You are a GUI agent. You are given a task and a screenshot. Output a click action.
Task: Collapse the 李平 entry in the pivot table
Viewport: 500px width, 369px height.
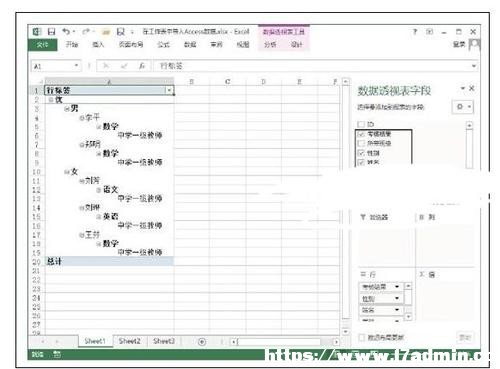pyautogui.click(x=82, y=118)
